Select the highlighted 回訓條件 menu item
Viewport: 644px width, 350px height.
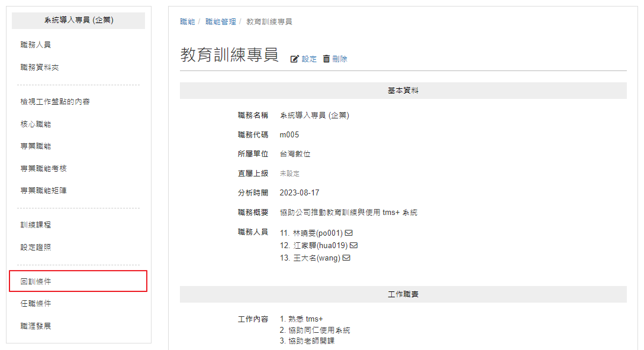(x=78, y=281)
